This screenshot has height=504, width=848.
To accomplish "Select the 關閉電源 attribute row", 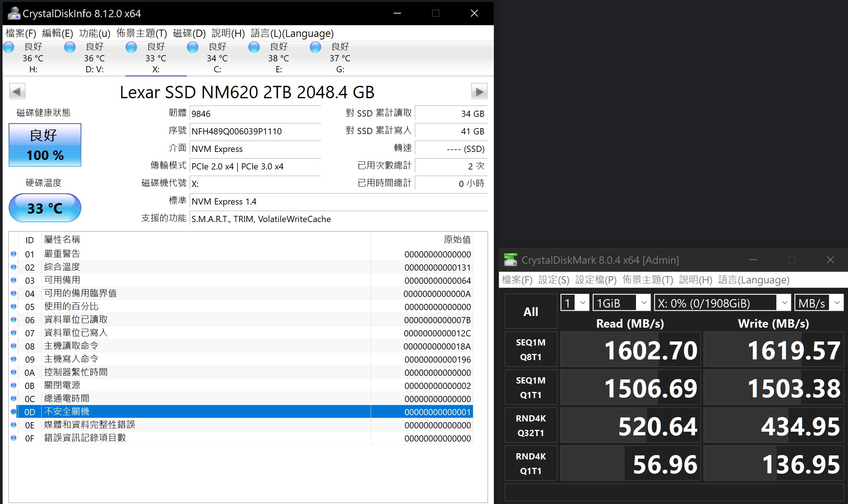I will pos(245,385).
